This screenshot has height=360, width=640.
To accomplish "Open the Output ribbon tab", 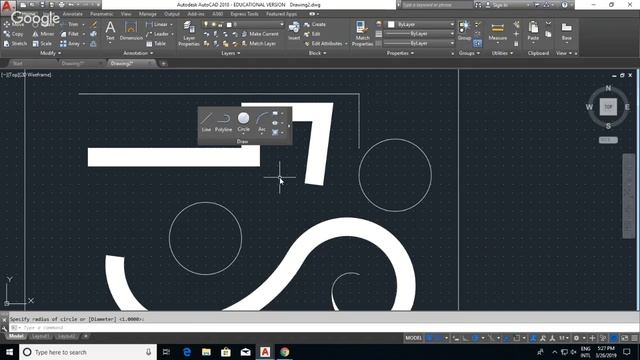I will click(171, 14).
